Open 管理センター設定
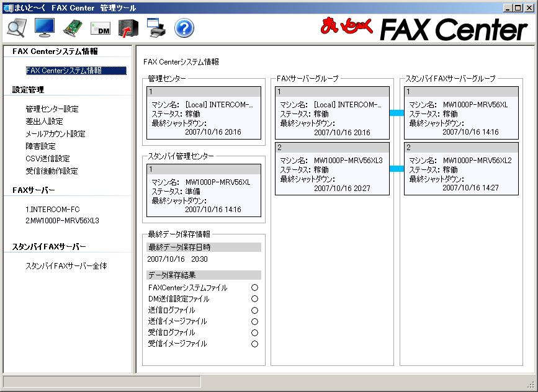Viewport: 538px width, 392px height. click(52, 109)
